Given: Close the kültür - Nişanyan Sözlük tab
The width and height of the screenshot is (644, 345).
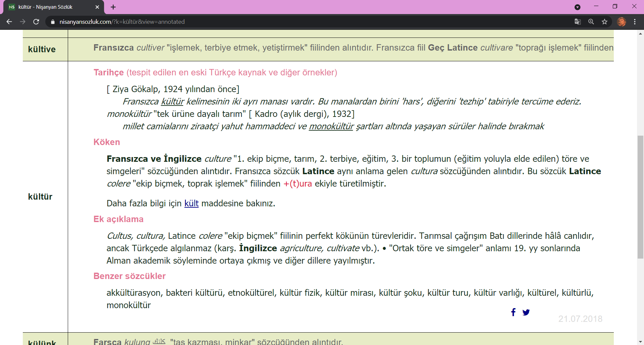Looking at the screenshot, I should pos(97,7).
